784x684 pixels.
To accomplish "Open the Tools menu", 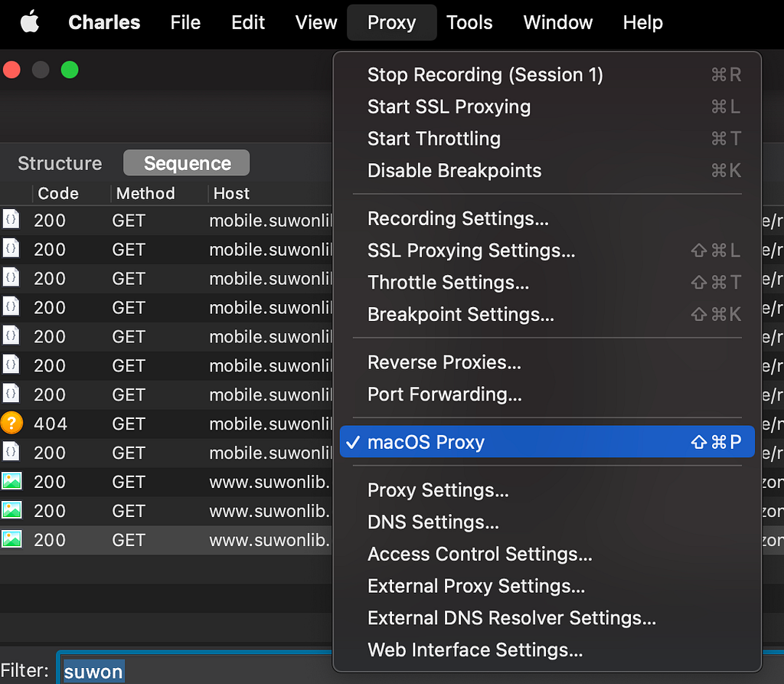I will coord(469,22).
